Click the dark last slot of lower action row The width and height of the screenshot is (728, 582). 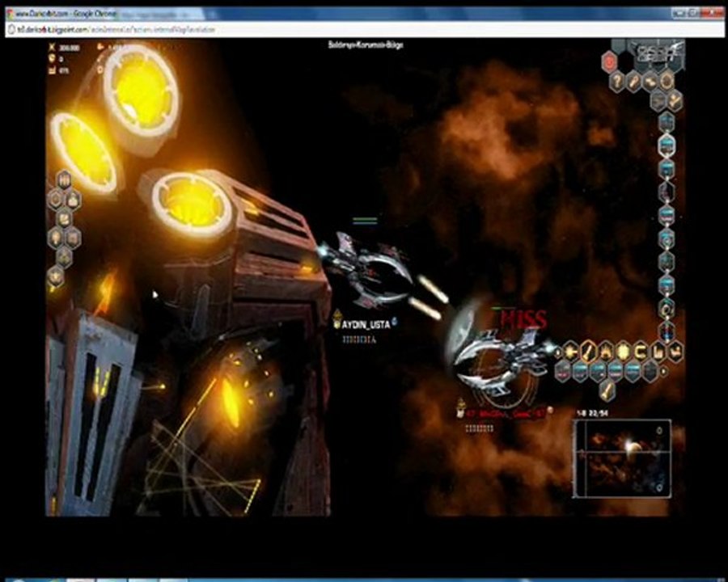point(650,371)
